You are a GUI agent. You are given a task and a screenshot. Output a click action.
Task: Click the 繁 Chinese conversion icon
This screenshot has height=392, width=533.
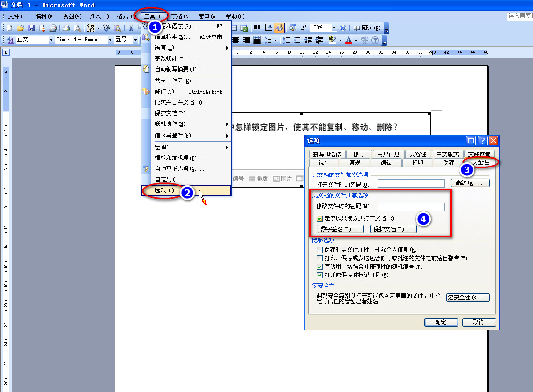tap(90, 28)
